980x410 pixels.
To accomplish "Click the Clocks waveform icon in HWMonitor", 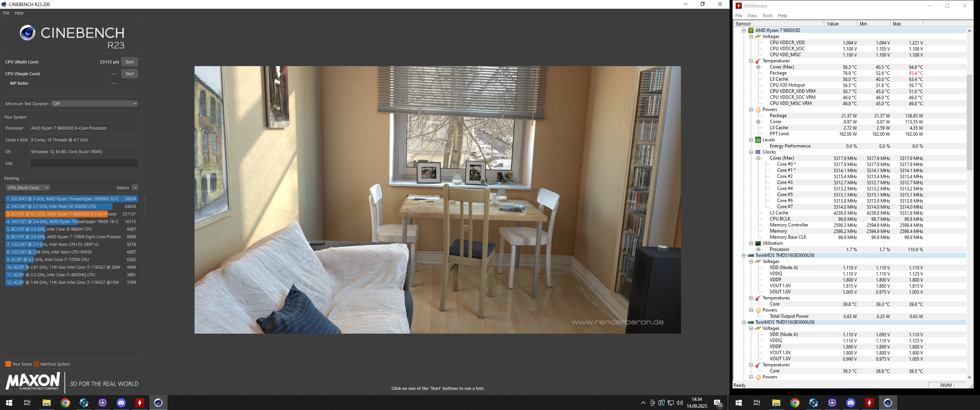I will pos(758,152).
